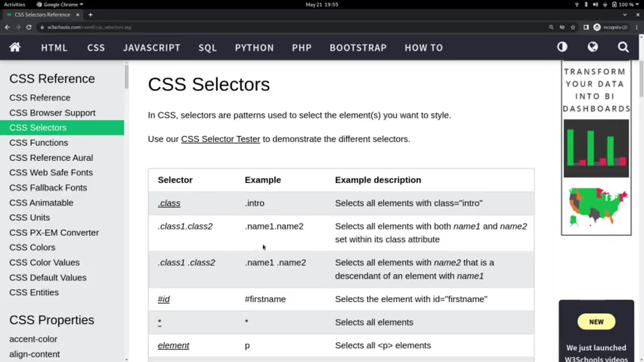Open the CSS menu item in navbar
Viewport: 644px width, 362px height.
[x=96, y=48]
